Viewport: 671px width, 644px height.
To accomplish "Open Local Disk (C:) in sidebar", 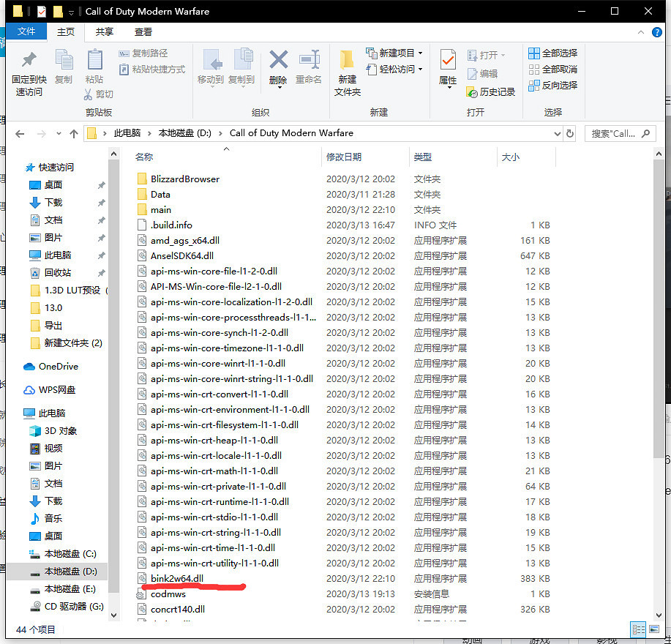I will pyautogui.click(x=70, y=553).
